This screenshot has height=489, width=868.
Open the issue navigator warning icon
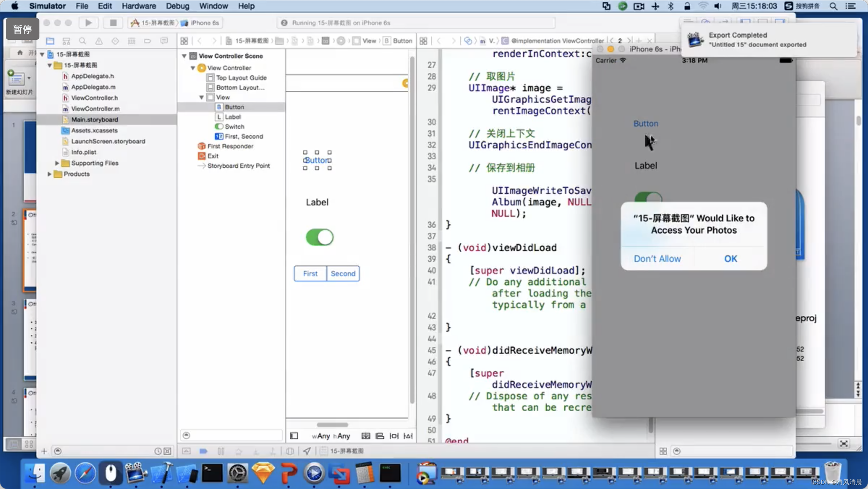(99, 41)
